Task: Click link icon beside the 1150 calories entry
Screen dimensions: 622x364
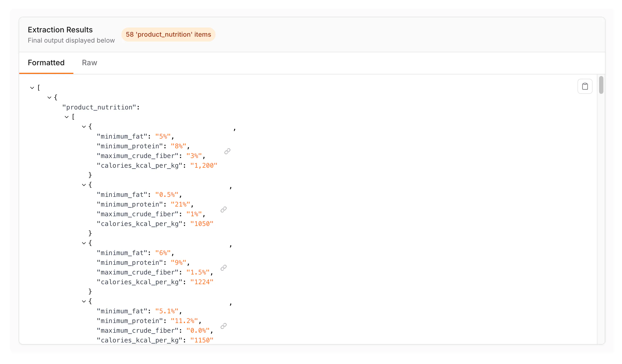Action: click(224, 326)
